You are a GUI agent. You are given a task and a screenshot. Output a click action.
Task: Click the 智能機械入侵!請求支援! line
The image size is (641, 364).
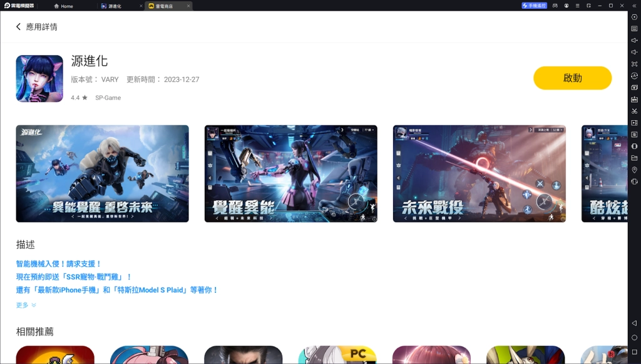(58, 264)
